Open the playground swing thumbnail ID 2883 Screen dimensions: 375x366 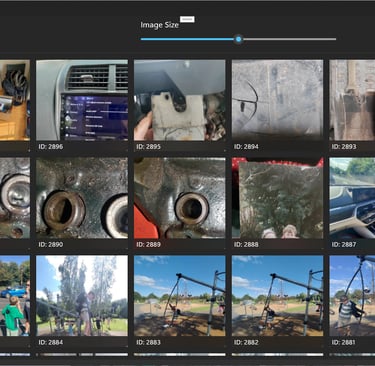coord(180,296)
